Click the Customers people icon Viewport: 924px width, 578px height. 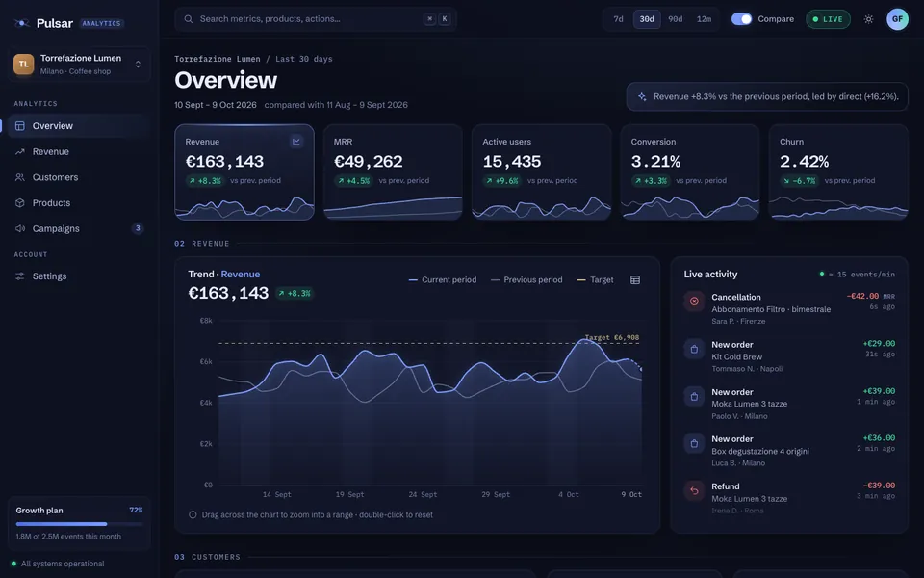coord(19,177)
